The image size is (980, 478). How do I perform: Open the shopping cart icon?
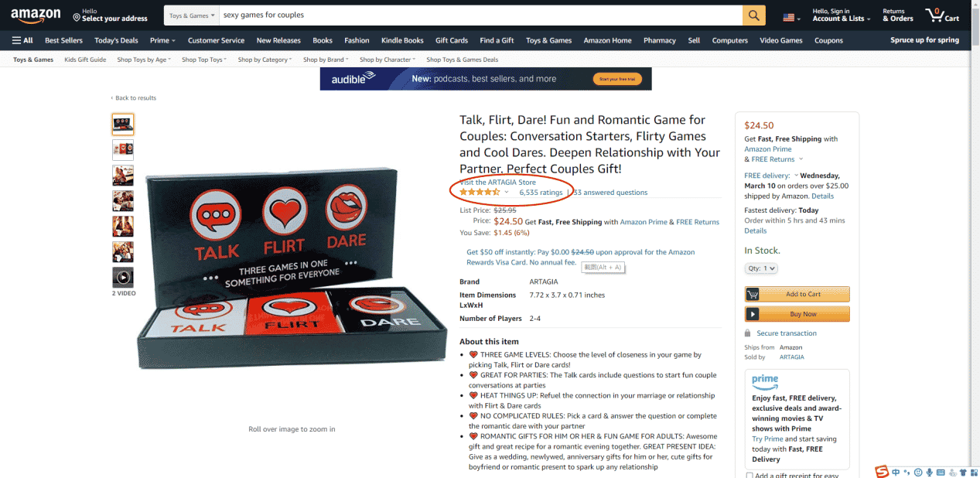pyautogui.click(x=941, y=15)
